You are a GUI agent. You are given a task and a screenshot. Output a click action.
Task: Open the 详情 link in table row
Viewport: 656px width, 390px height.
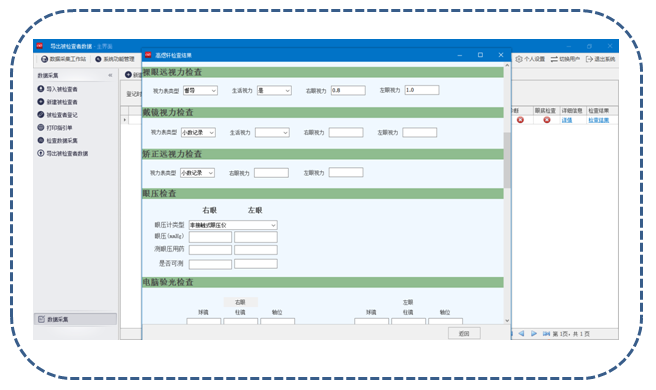coord(566,120)
